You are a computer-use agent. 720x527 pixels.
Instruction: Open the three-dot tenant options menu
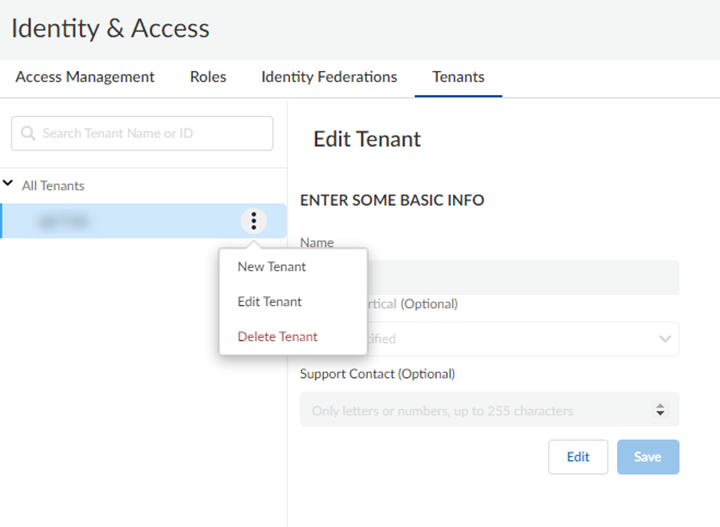coord(254,221)
